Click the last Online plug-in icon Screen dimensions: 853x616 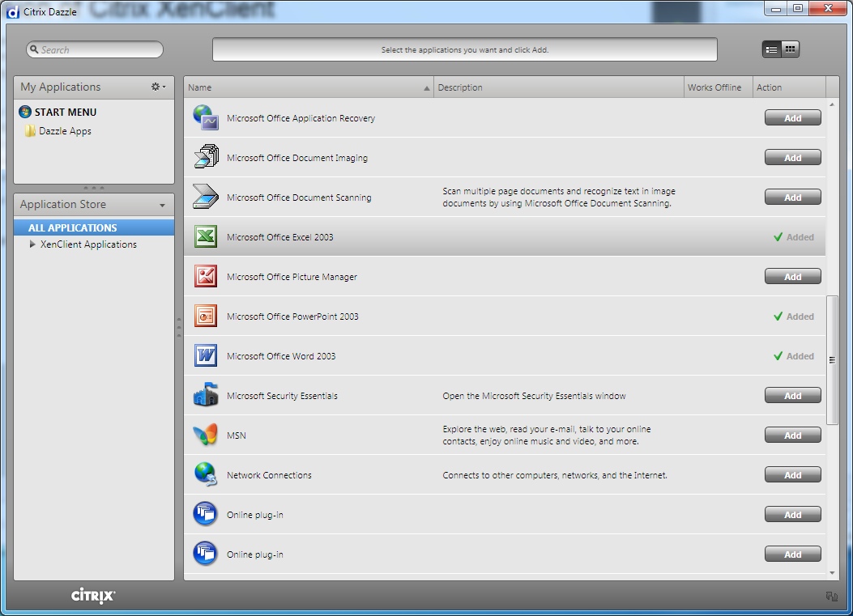coord(206,554)
